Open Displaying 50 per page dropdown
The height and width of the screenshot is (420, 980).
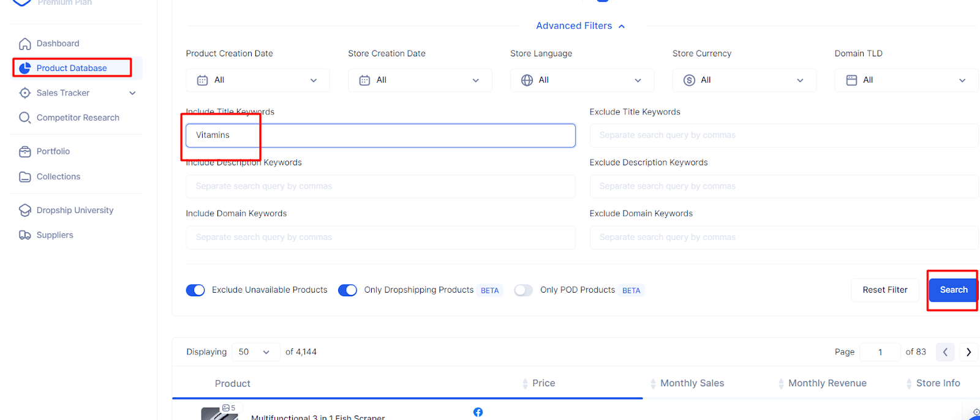254,352
